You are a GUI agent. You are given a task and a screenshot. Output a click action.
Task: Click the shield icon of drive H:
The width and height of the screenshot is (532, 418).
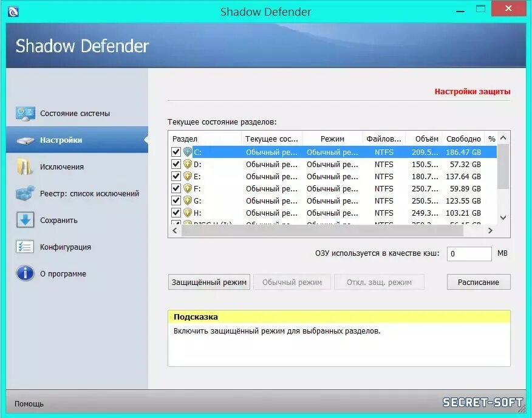coord(187,213)
